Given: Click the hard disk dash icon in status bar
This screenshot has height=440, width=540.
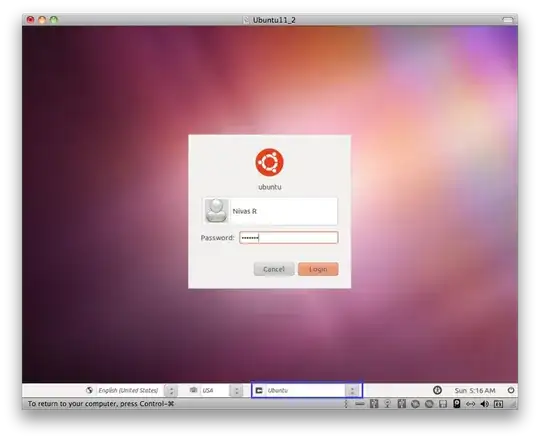Looking at the screenshot, I should (360, 404).
